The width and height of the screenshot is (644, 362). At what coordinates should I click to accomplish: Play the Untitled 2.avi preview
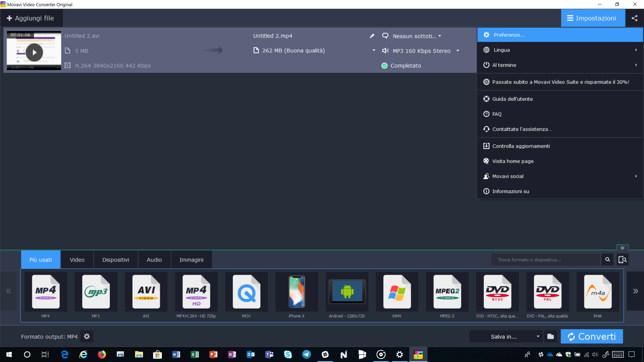(35, 52)
